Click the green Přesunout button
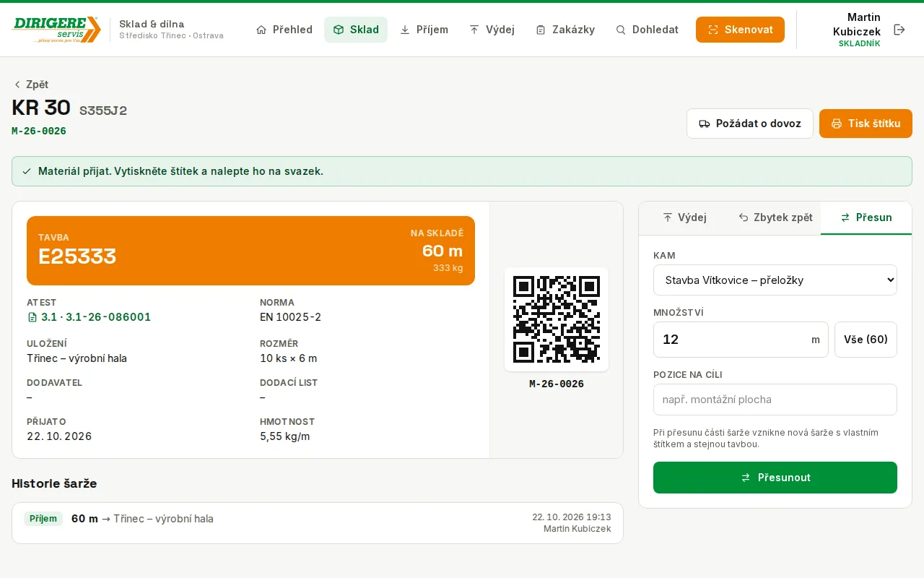The image size is (924, 578). point(775,478)
